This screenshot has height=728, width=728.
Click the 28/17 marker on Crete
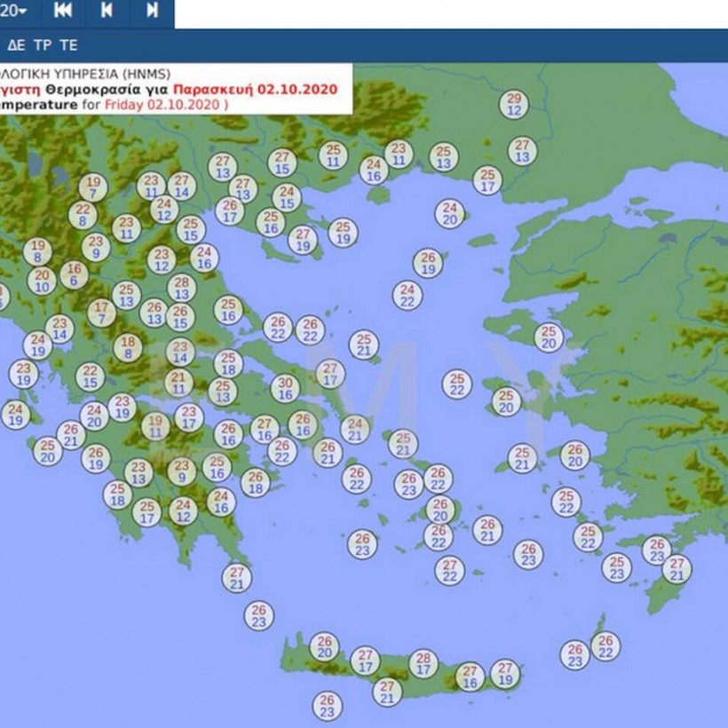[423, 664]
